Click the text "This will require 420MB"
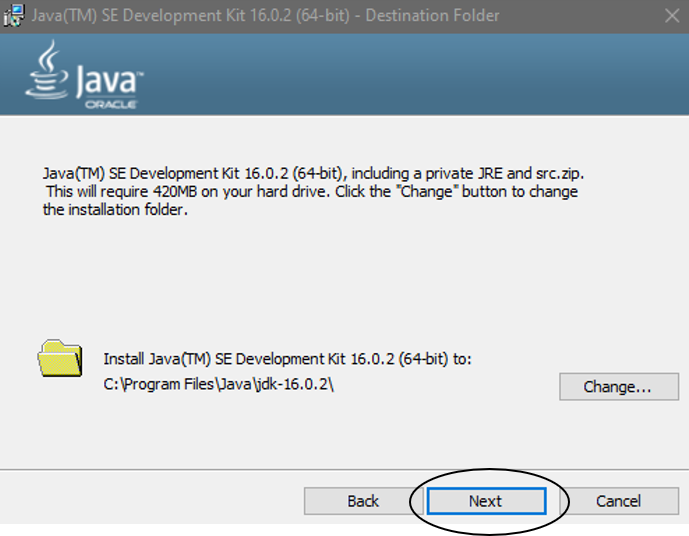Image resolution: width=689 pixels, height=536 pixels. pos(122,192)
